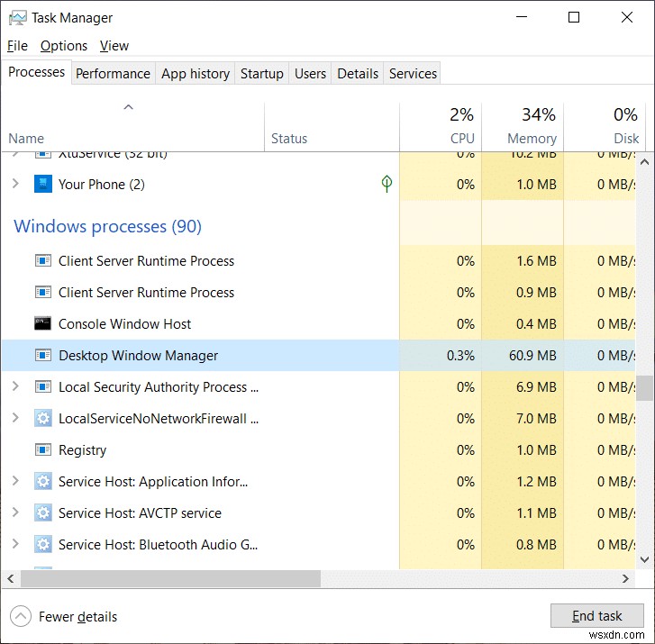Image resolution: width=655 pixels, height=644 pixels.
Task: Expand Service Host: AVCTP service row
Action: pos(15,512)
